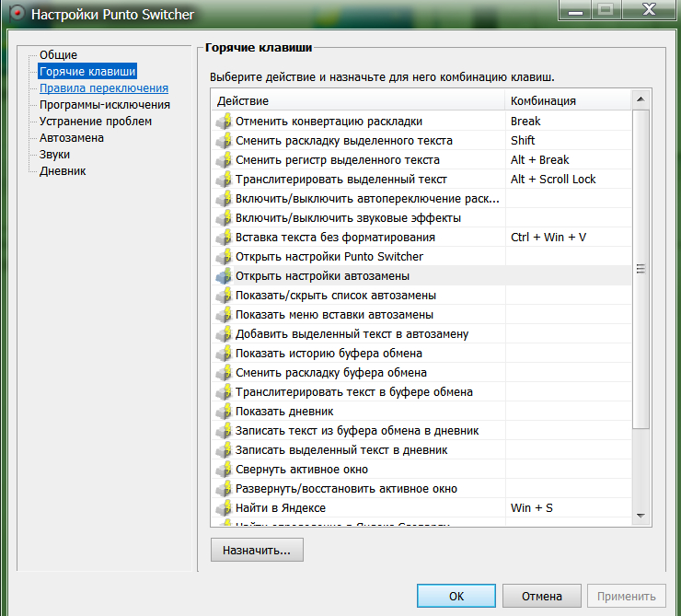
Task: Click the scrollbar up arrow
Action: pyautogui.click(x=641, y=99)
